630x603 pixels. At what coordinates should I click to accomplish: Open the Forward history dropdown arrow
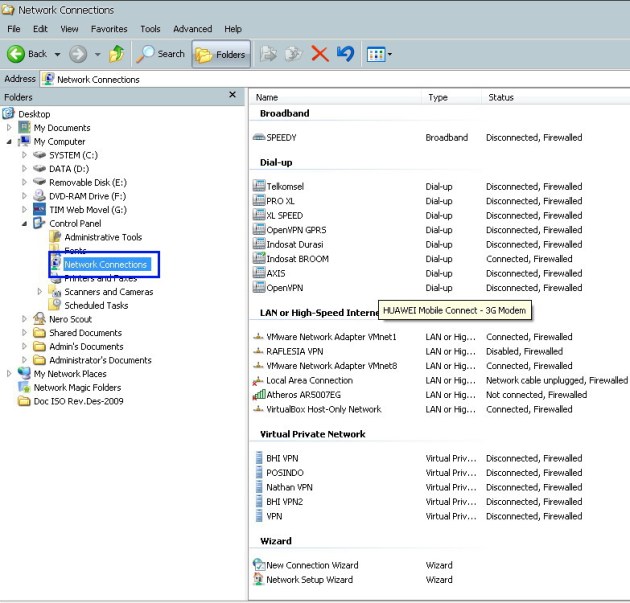(98, 54)
